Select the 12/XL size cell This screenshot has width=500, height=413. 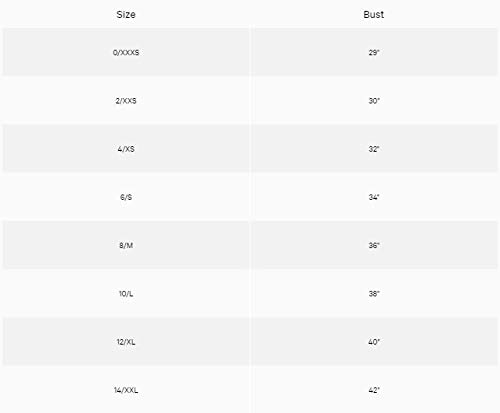[126, 342]
